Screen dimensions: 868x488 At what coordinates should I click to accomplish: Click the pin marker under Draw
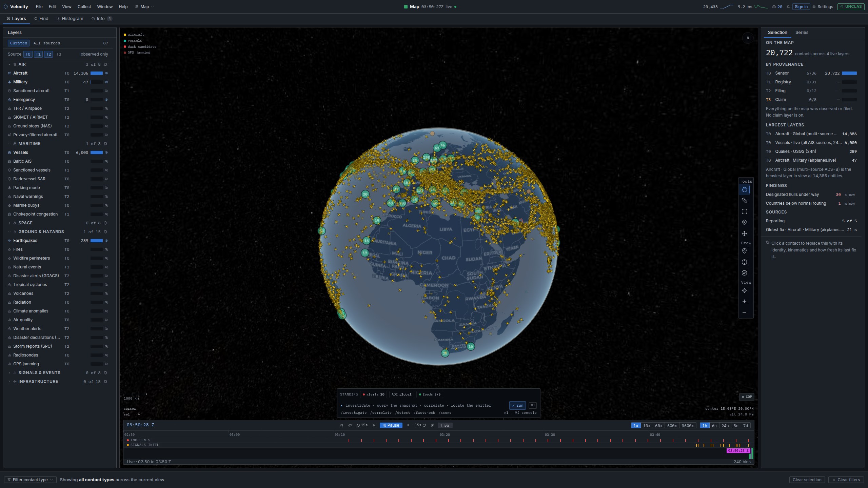[x=744, y=251]
